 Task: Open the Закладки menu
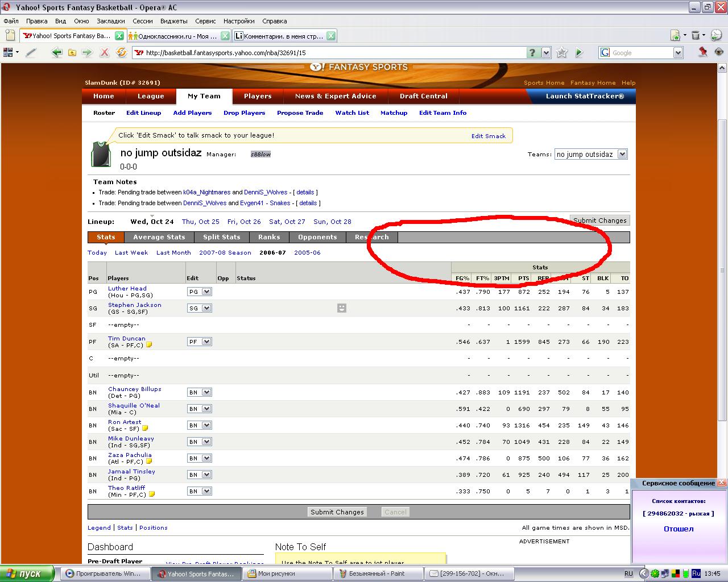[x=111, y=21]
